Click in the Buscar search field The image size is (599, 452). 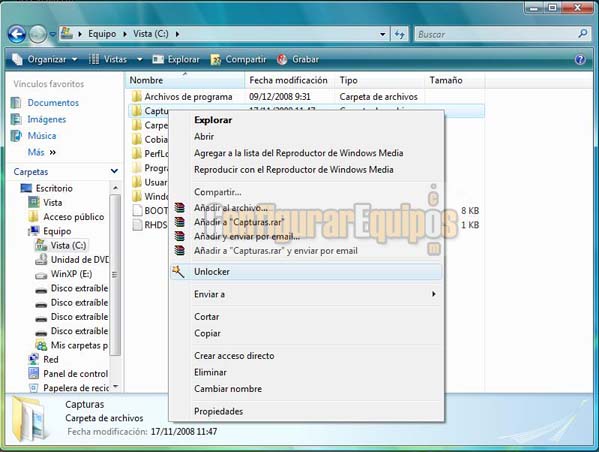point(496,34)
